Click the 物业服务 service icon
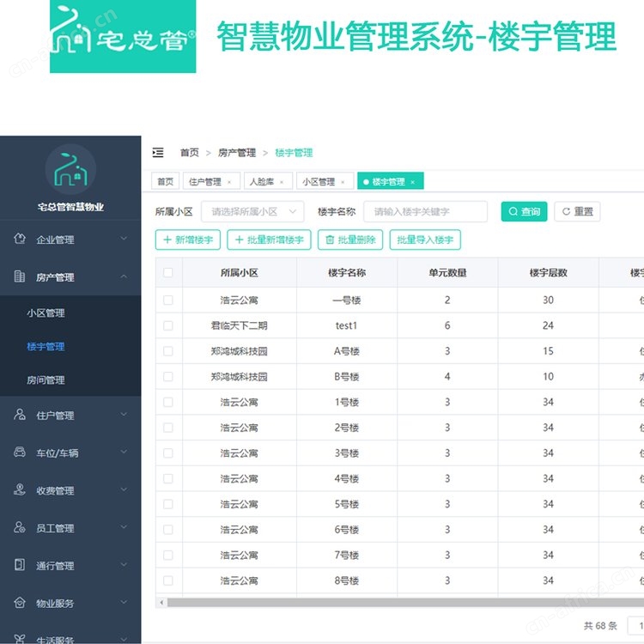Viewport: 644px width, 644px height. click(x=19, y=603)
